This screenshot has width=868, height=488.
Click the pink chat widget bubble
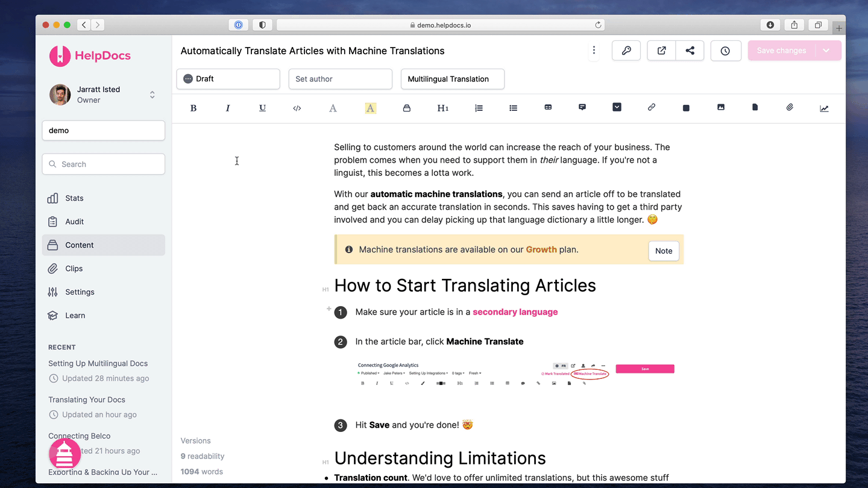coord(64,454)
